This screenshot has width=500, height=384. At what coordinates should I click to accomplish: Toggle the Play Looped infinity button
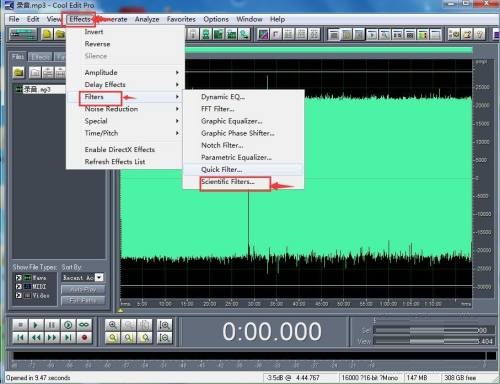pyautogui.click(x=84, y=324)
